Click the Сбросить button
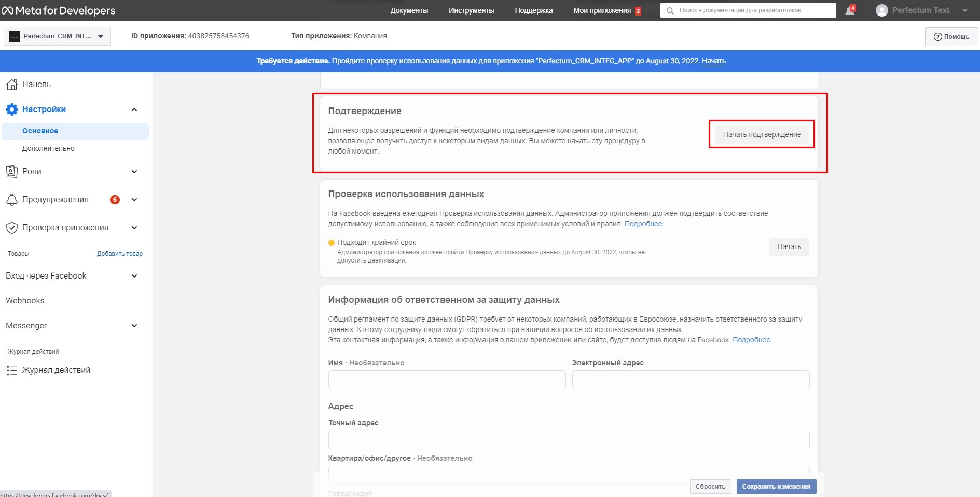Viewport: 980px width, 497px height. click(710, 487)
